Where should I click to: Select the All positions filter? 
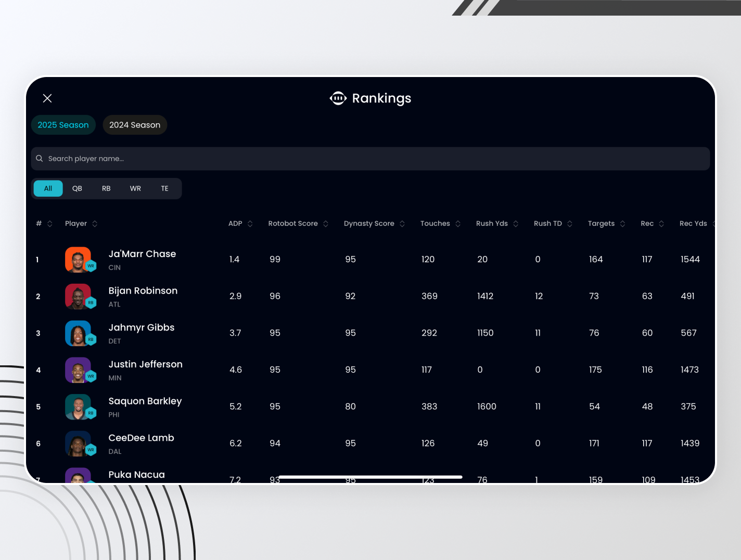tap(48, 188)
